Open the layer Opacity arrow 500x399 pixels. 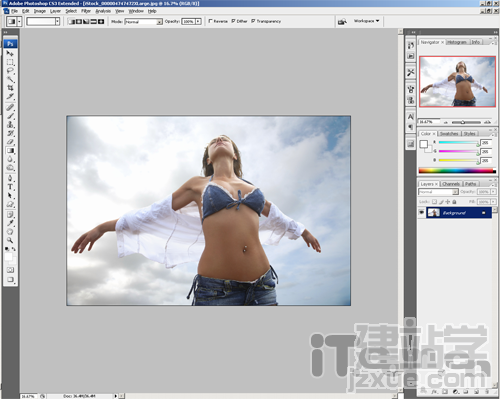(493, 192)
